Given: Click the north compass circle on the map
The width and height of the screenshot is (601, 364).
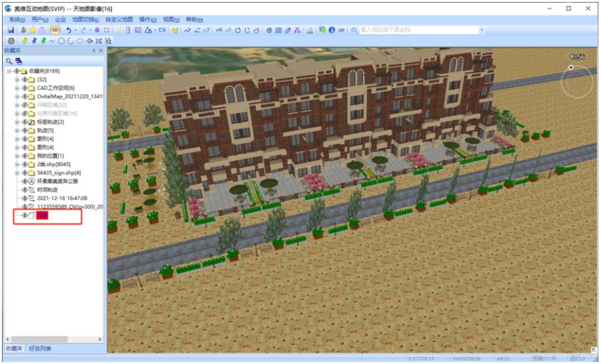Looking at the screenshot, I should [x=577, y=81].
